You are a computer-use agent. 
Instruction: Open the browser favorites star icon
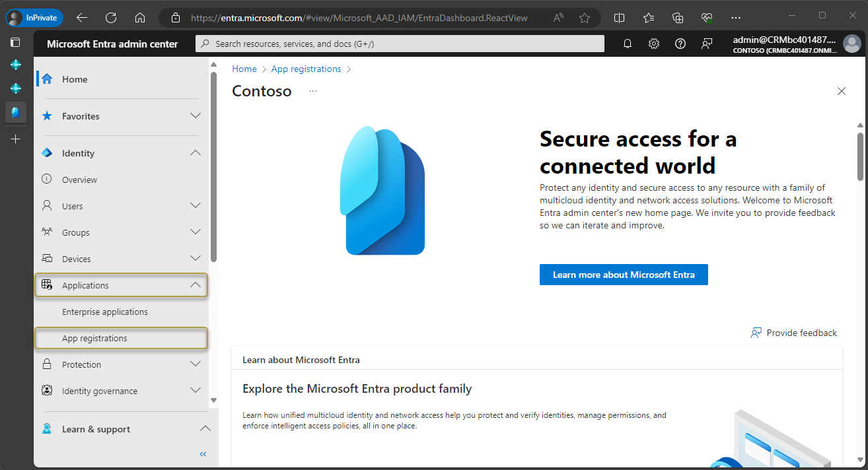(585, 18)
